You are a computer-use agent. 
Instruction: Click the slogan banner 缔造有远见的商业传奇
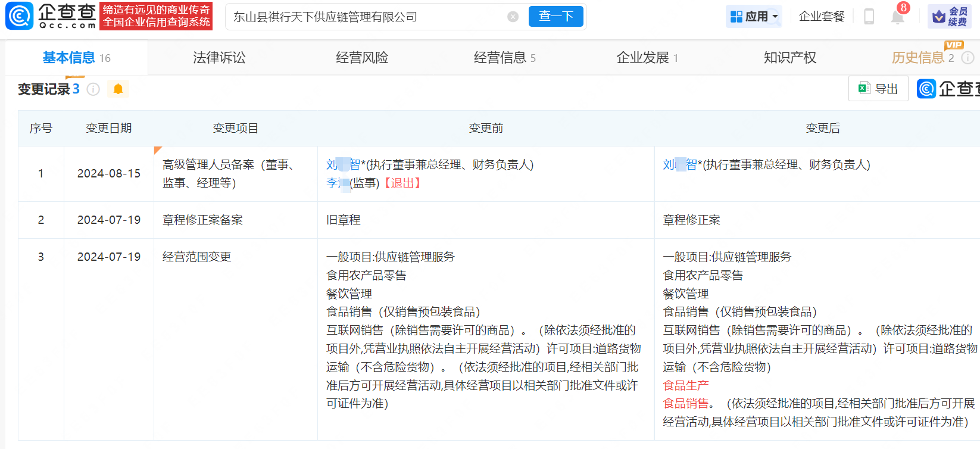tap(156, 16)
